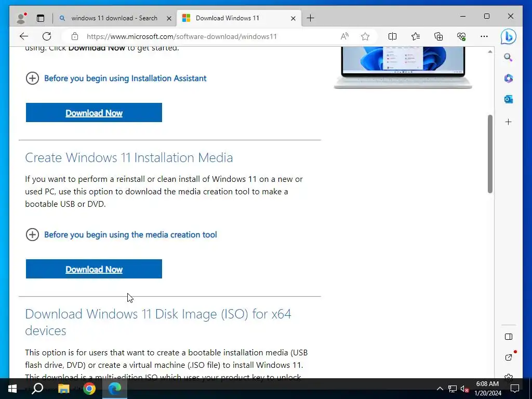
Task: Open Outlook in the sidebar
Action: pyautogui.click(x=508, y=99)
